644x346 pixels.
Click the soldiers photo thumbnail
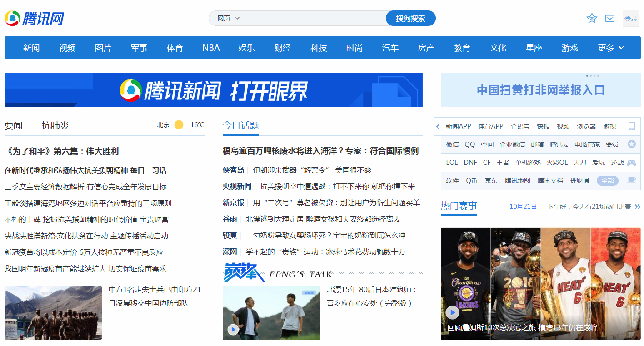pyautogui.click(x=53, y=313)
